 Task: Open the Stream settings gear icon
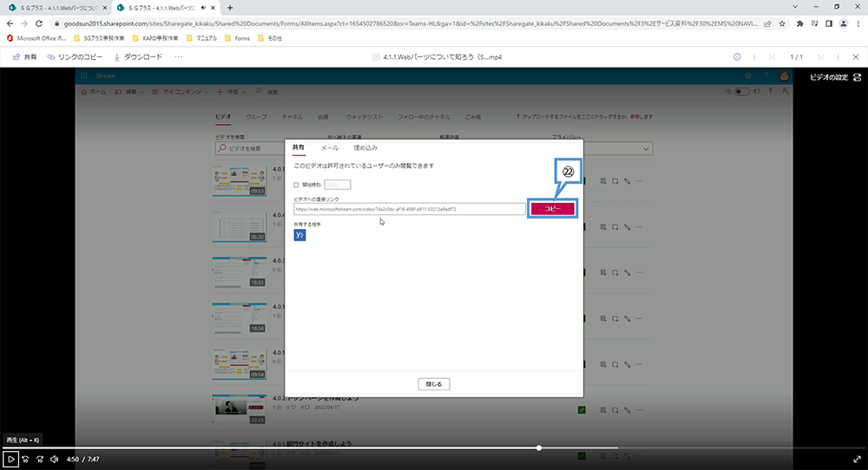coord(748,75)
